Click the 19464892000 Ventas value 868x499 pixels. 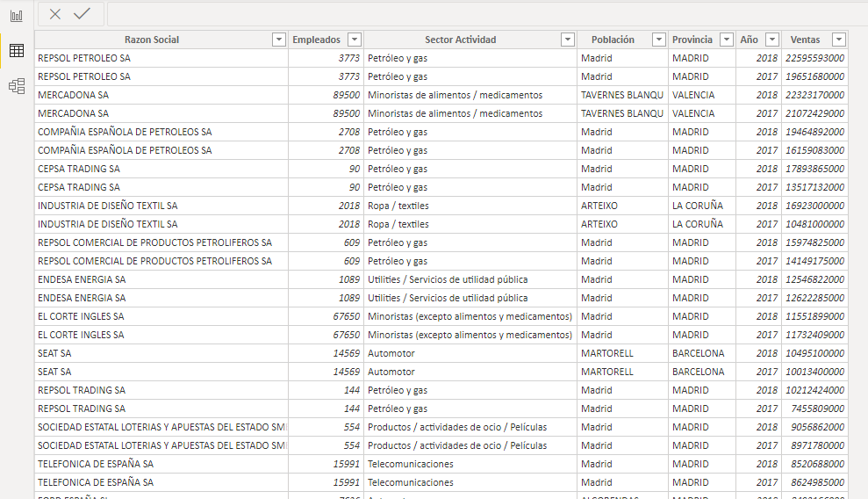pyautogui.click(x=814, y=132)
